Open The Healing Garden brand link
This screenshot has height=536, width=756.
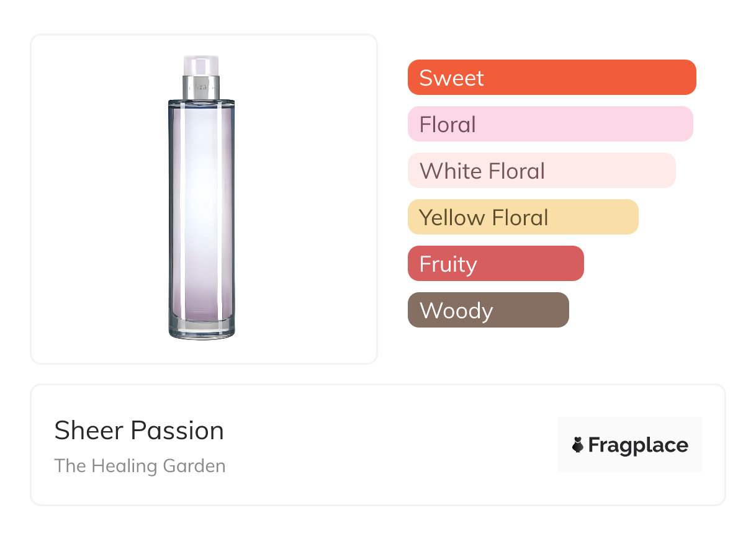point(140,466)
